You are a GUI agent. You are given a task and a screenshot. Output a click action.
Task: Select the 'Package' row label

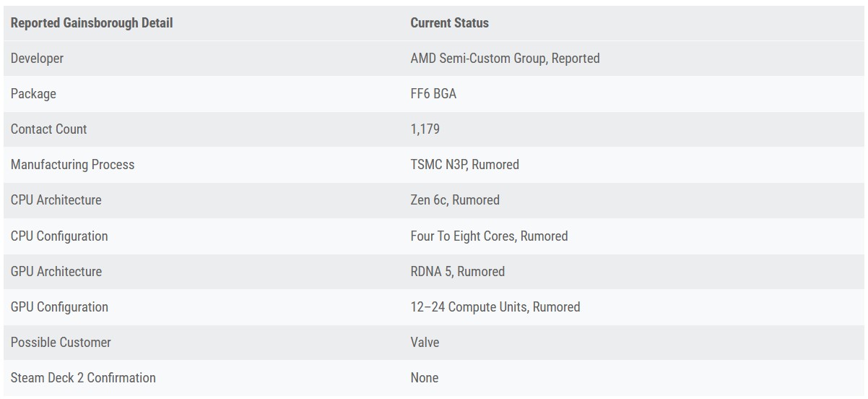[x=33, y=94]
